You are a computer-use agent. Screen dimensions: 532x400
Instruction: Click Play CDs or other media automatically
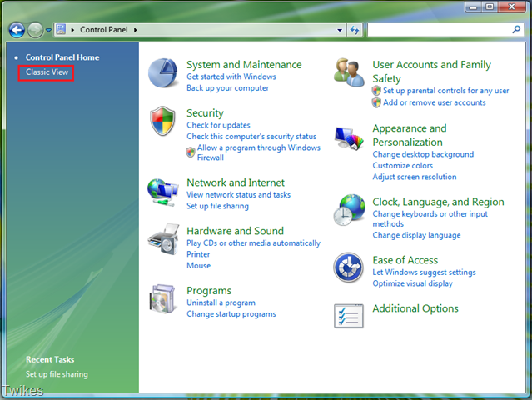point(253,243)
